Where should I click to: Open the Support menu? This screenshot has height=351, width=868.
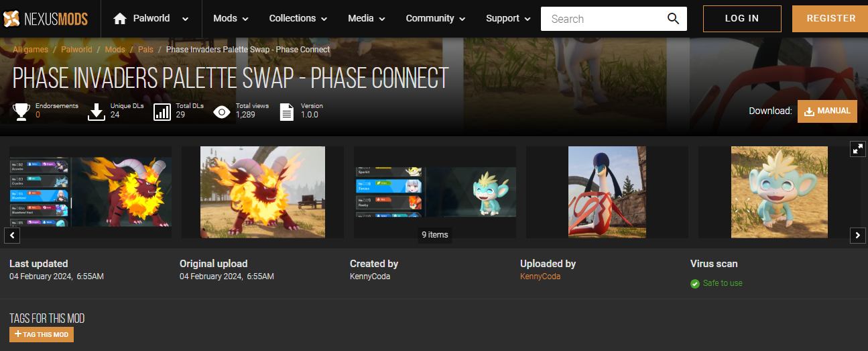coord(509,19)
